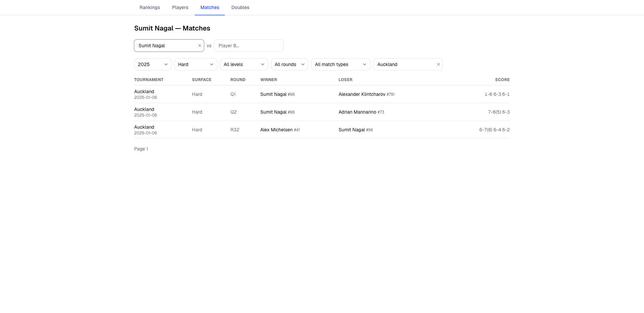Viewport: 644px width, 313px height.
Task: Open the All match types dropdown
Action: click(x=341, y=64)
